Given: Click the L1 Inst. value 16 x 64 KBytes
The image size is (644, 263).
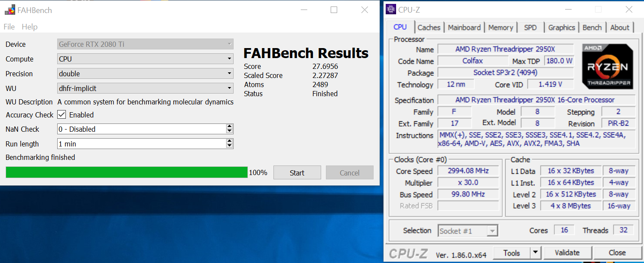Looking at the screenshot, I should (571, 182).
